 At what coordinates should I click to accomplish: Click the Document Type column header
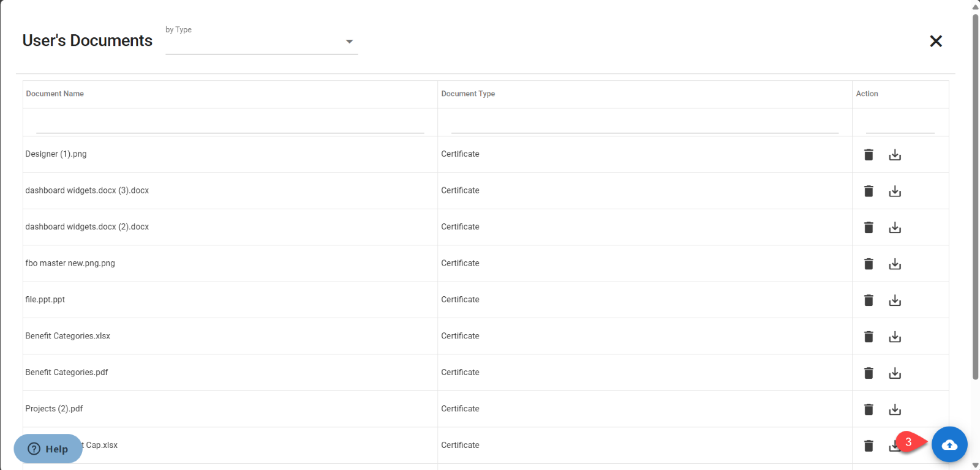click(468, 94)
